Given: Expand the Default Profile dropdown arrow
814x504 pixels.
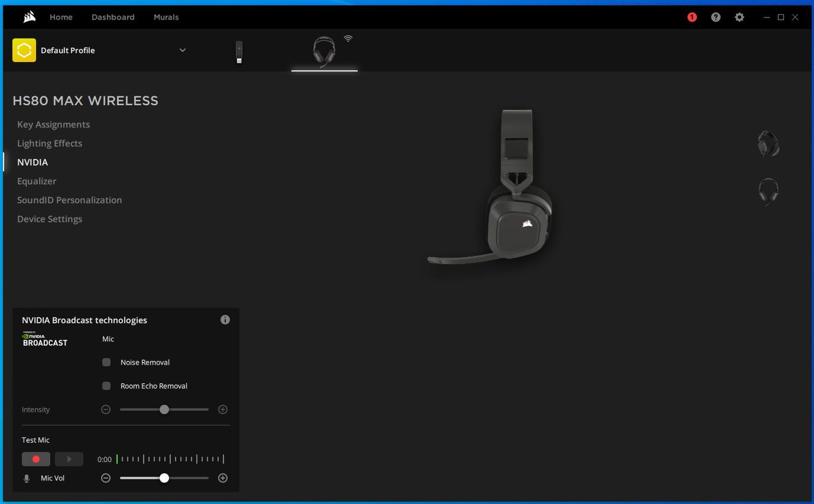Looking at the screenshot, I should click(x=183, y=50).
